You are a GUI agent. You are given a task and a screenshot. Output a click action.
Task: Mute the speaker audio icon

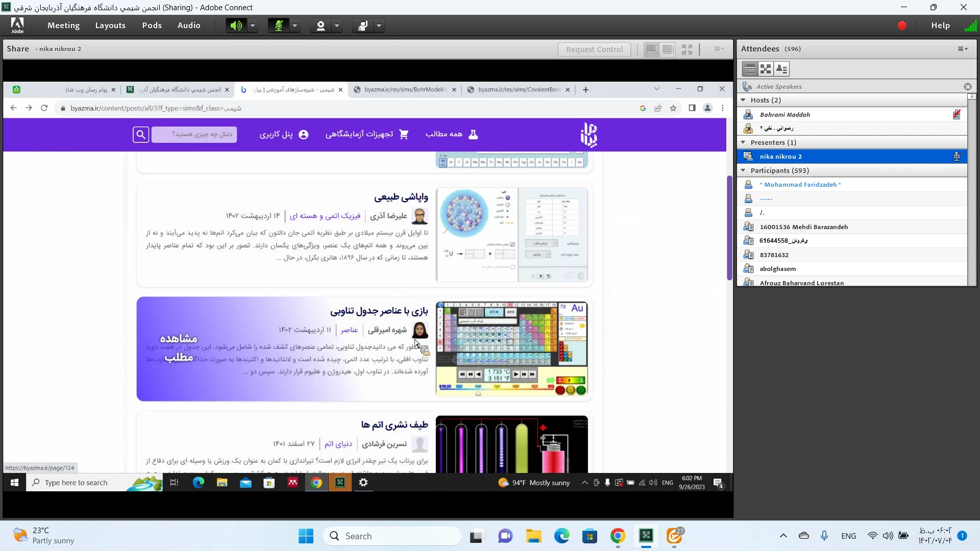(236, 26)
